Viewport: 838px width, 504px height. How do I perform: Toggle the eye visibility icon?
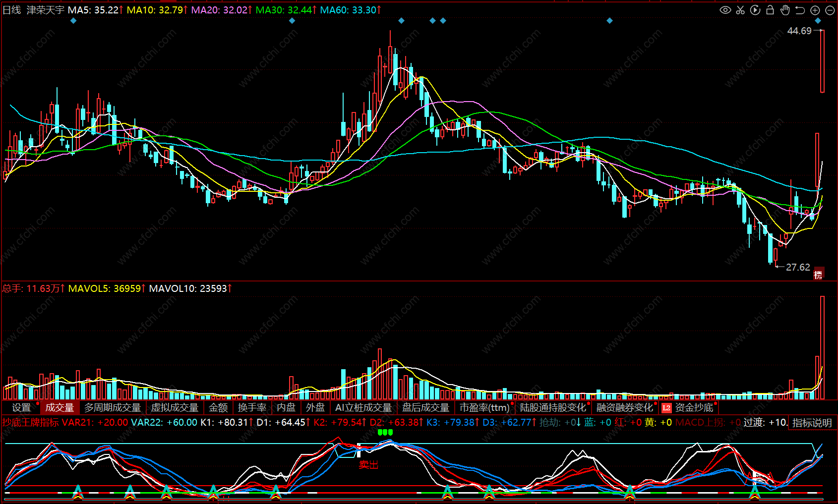click(x=725, y=10)
